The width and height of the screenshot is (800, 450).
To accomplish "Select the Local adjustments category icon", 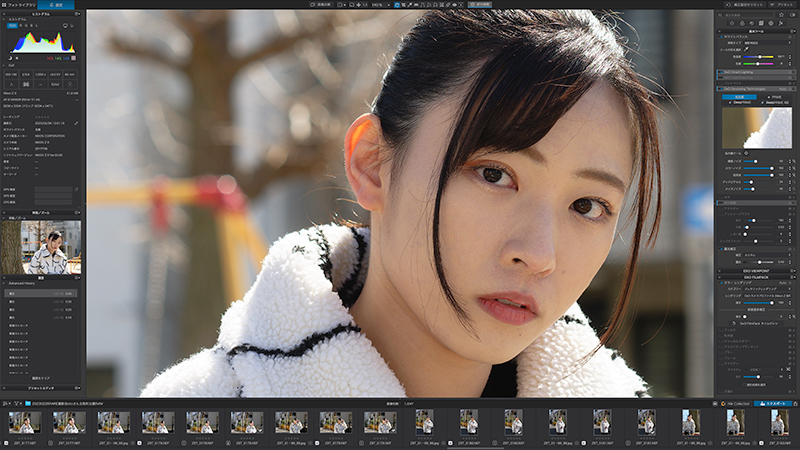I will click(x=770, y=23).
